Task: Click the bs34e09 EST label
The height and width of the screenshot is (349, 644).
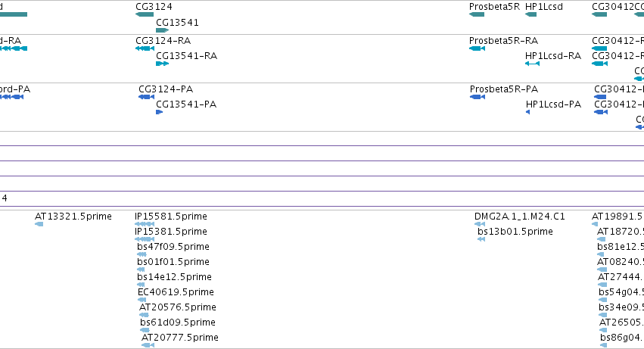Action: click(x=621, y=307)
